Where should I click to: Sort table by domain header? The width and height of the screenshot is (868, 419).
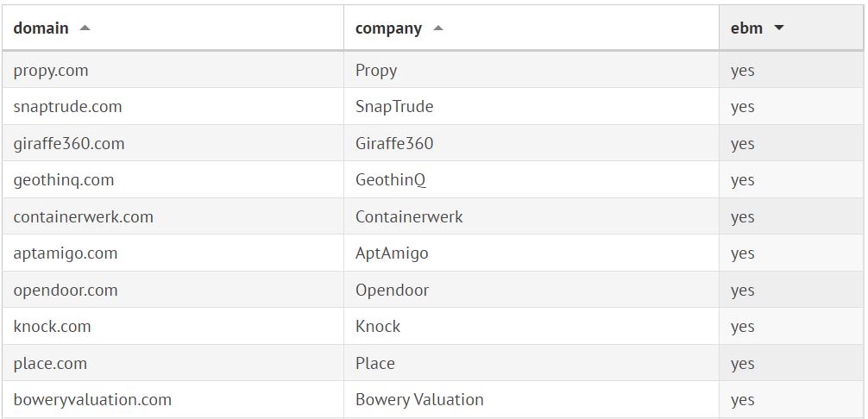pos(41,28)
